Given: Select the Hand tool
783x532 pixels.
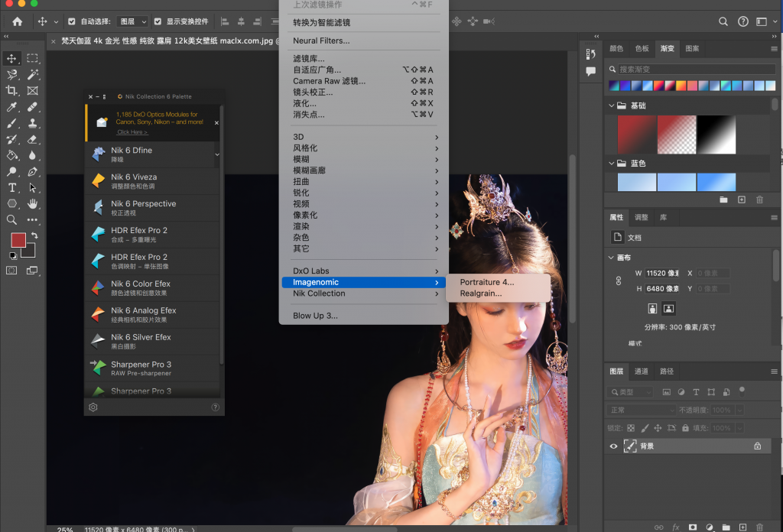Looking at the screenshot, I should (x=34, y=203).
